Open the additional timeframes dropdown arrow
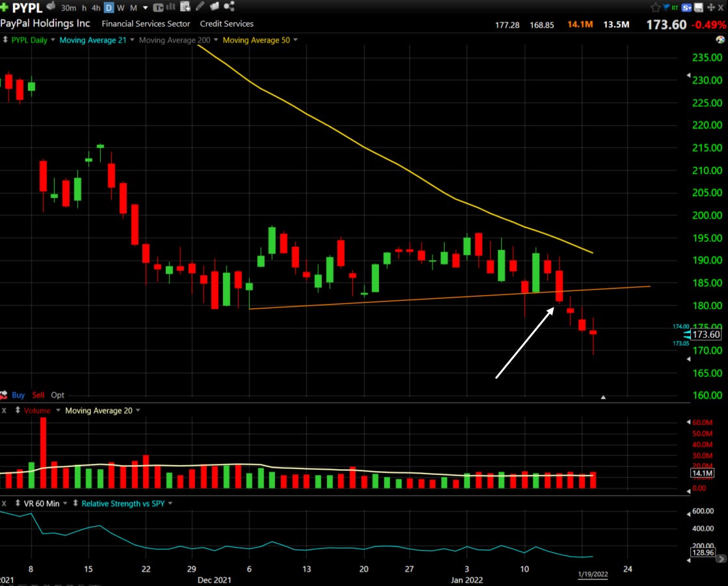 (x=146, y=8)
